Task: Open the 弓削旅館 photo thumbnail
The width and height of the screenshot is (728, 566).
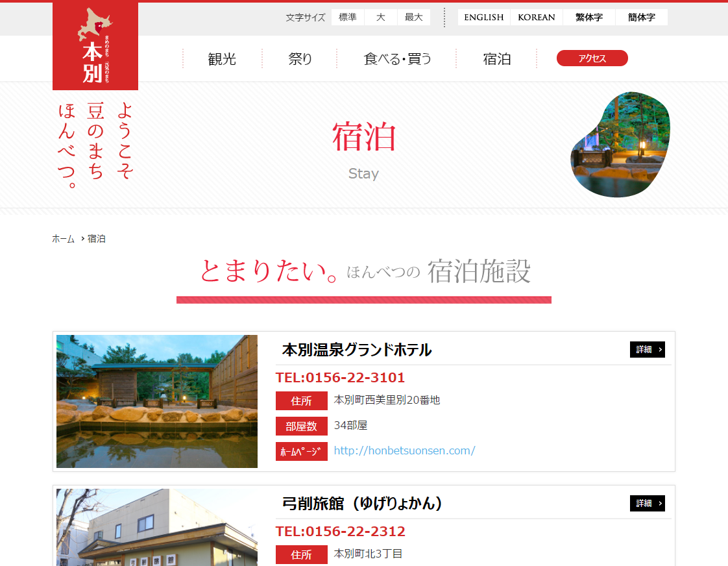Action: point(157,528)
